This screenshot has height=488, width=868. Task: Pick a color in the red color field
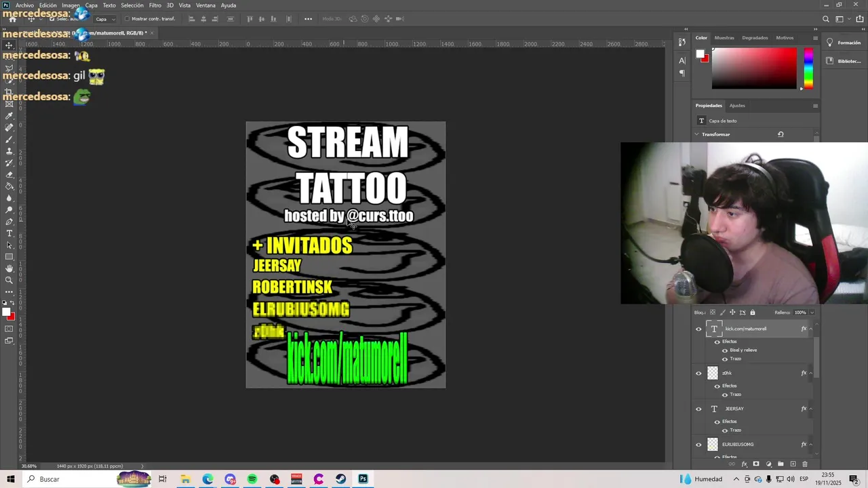tap(754, 68)
